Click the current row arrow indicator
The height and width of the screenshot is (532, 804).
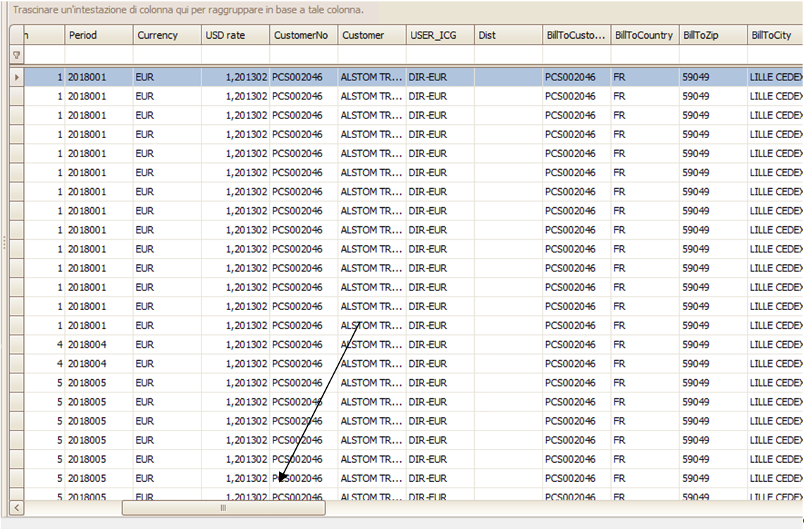pyautogui.click(x=16, y=77)
